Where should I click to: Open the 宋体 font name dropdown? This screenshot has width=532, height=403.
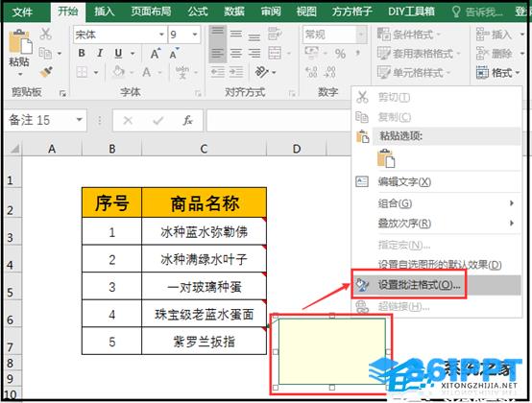(x=161, y=35)
